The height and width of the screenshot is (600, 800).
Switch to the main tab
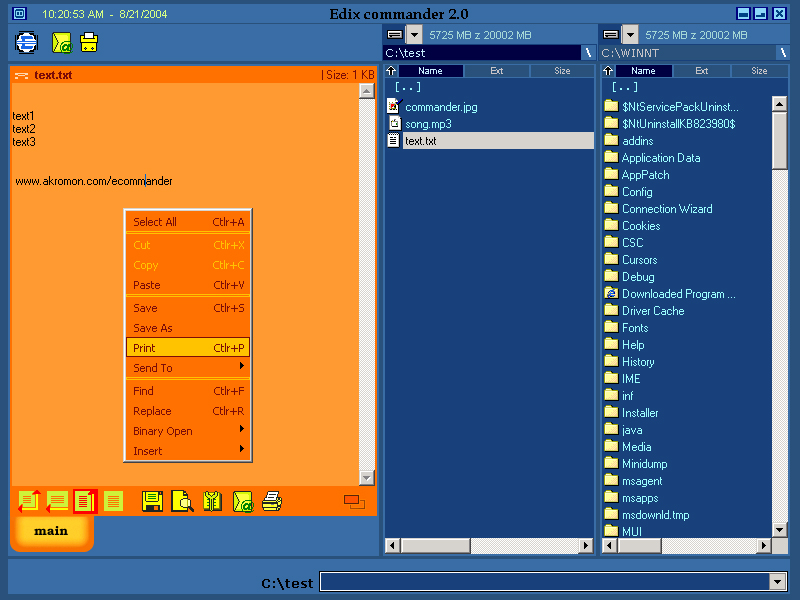pos(51,531)
